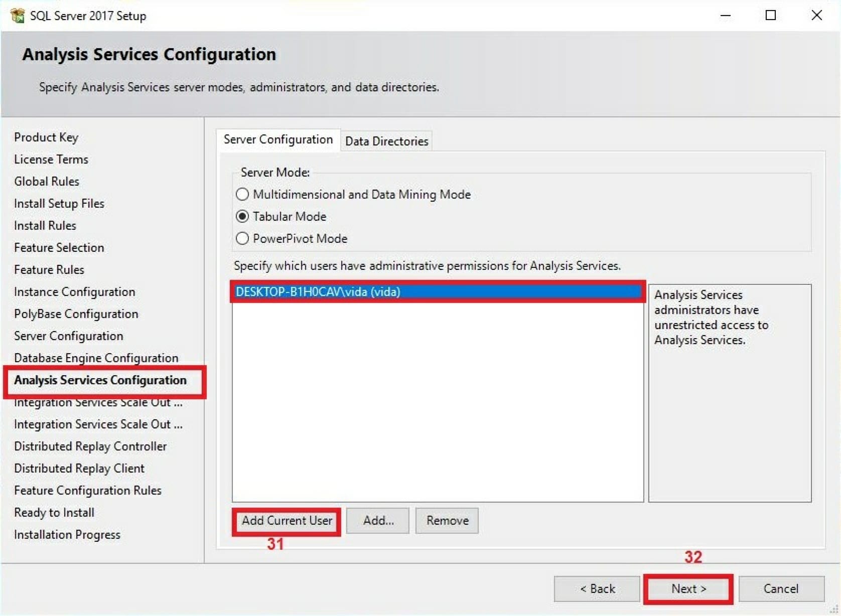
Task: Click the Remove button
Action: click(447, 521)
